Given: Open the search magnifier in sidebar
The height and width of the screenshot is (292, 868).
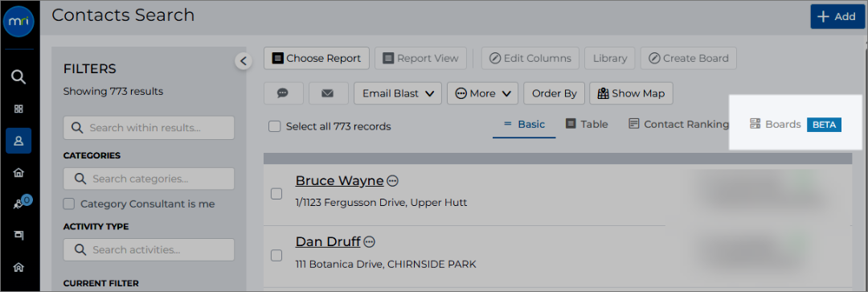Looking at the screenshot, I should tap(18, 77).
